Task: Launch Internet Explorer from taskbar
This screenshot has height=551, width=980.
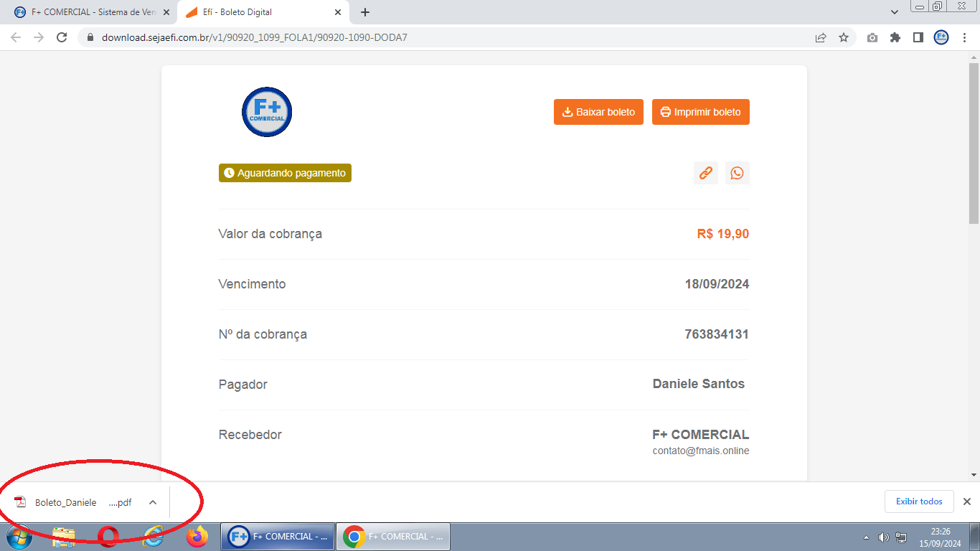Action: tap(153, 537)
